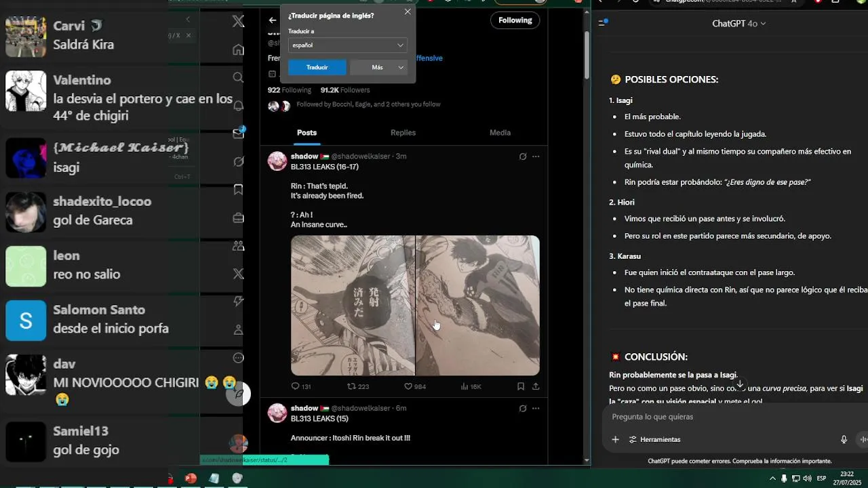Open the right manga panel image
This screenshot has width=868, height=488.
point(477,306)
